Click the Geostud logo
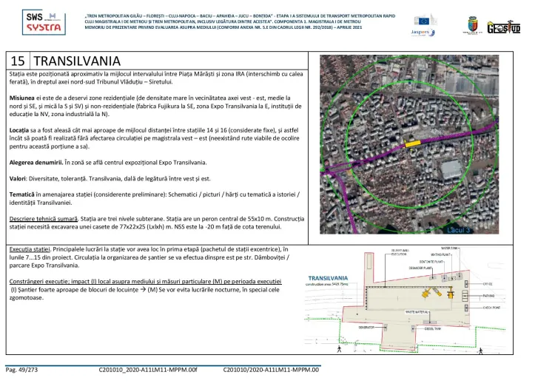The width and height of the screenshot is (555, 392). pyautogui.click(x=504, y=27)
